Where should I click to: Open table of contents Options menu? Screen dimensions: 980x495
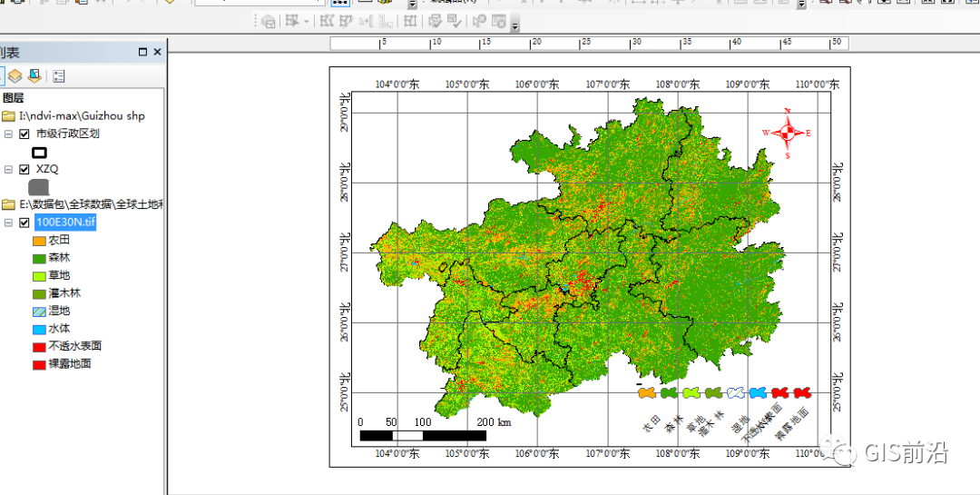click(59, 76)
